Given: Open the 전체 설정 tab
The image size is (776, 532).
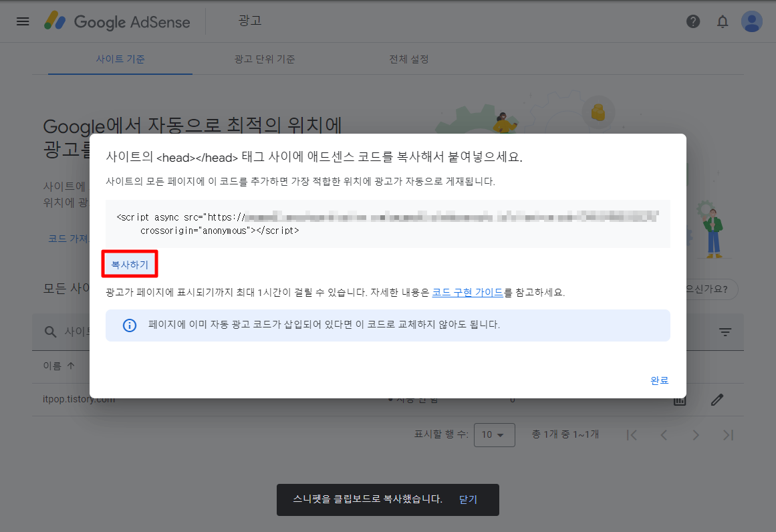Looking at the screenshot, I should (x=409, y=59).
